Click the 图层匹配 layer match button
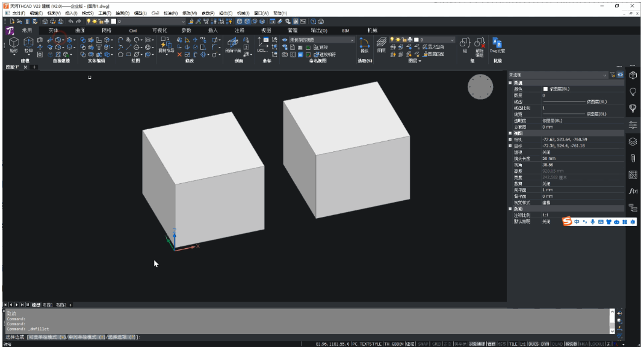 (x=433, y=54)
